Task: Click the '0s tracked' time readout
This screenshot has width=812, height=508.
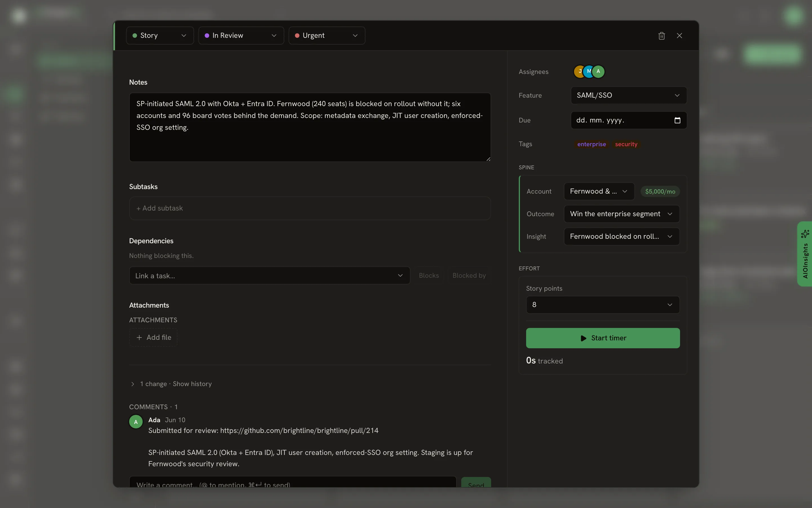Action: pos(544,360)
